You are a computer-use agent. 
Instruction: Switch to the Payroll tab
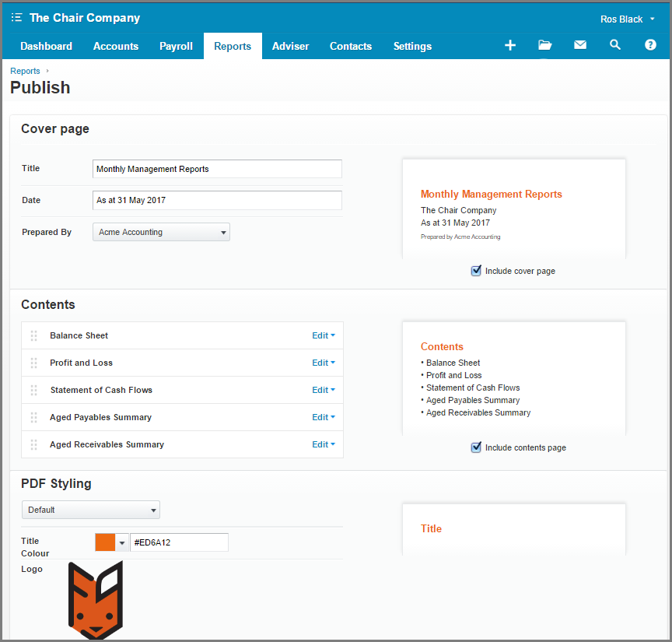176,46
